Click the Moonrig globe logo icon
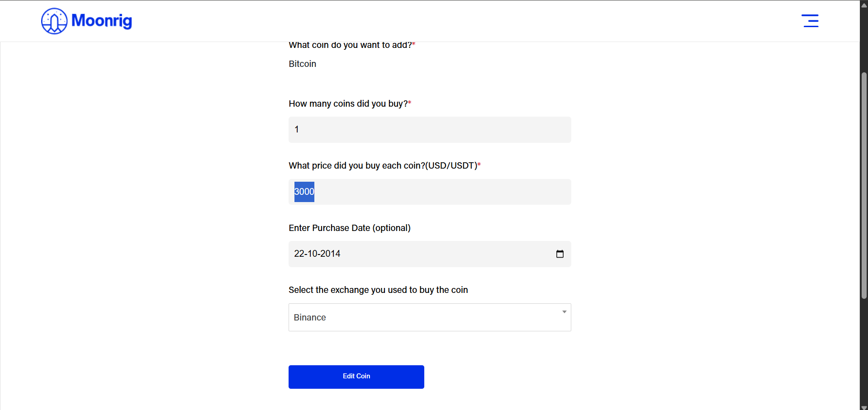This screenshot has height=410, width=868. [x=54, y=21]
